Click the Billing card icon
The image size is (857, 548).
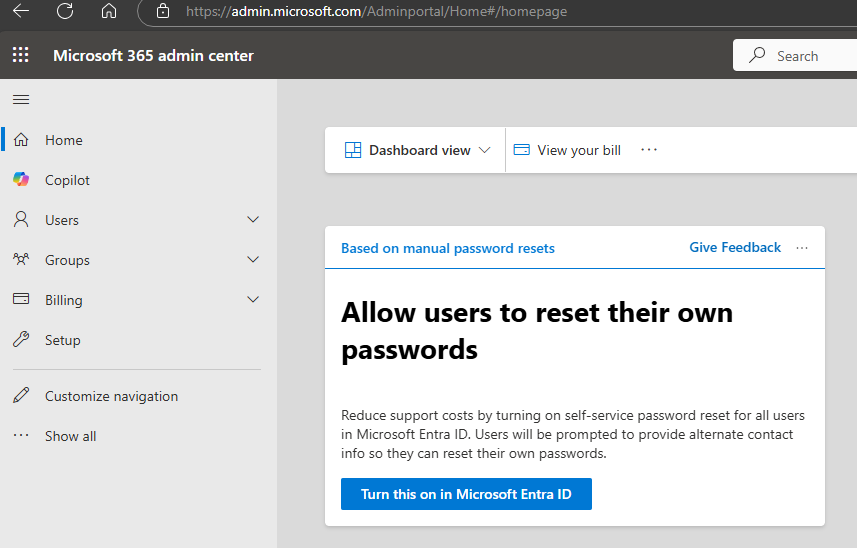point(21,300)
